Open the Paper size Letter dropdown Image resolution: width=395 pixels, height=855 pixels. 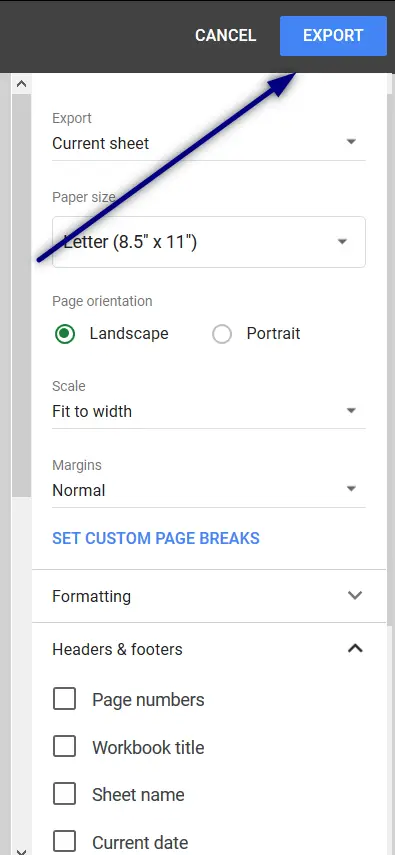[208, 242]
